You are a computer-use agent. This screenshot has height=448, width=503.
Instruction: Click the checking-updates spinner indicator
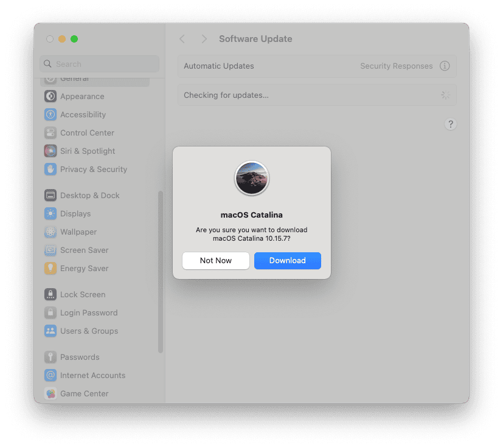(x=445, y=95)
